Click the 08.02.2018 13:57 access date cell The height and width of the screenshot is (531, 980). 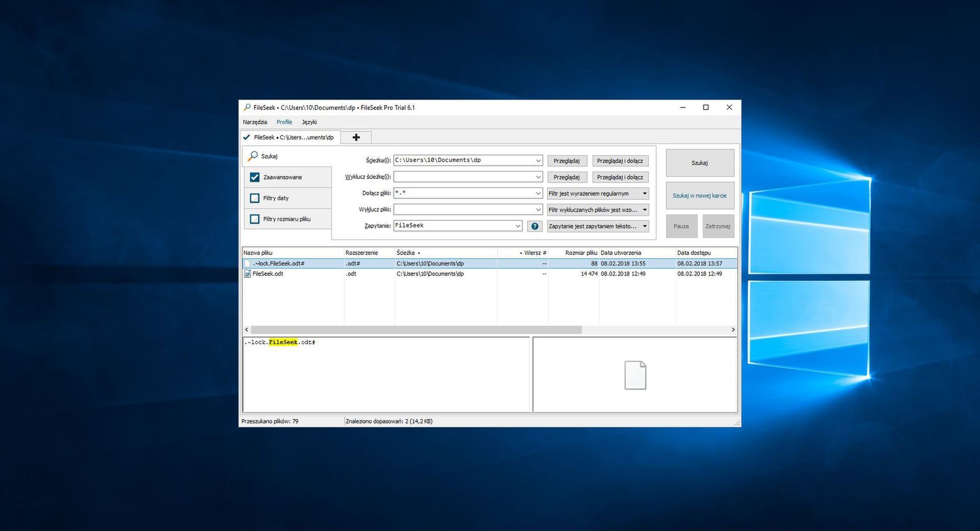coord(700,264)
